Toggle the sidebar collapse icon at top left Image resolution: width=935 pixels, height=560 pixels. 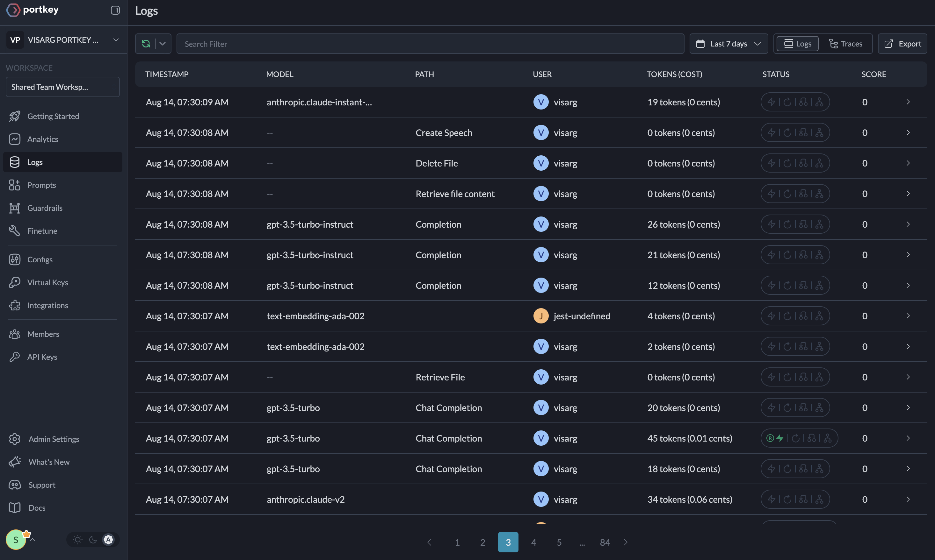[115, 9]
